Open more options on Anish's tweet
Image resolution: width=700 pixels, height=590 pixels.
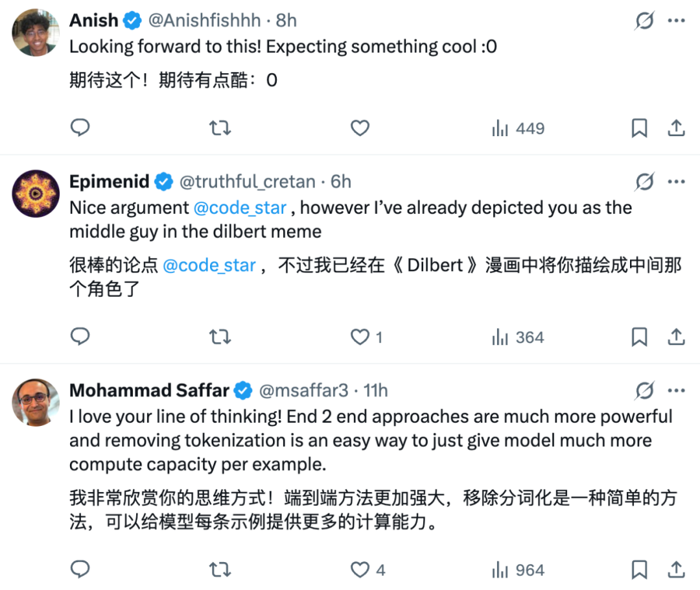(676, 21)
